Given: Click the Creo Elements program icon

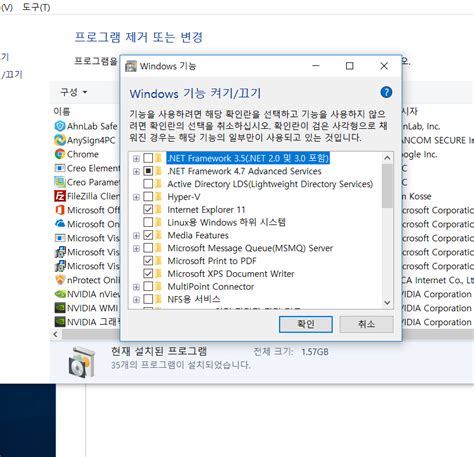Looking at the screenshot, I should 60,168.
